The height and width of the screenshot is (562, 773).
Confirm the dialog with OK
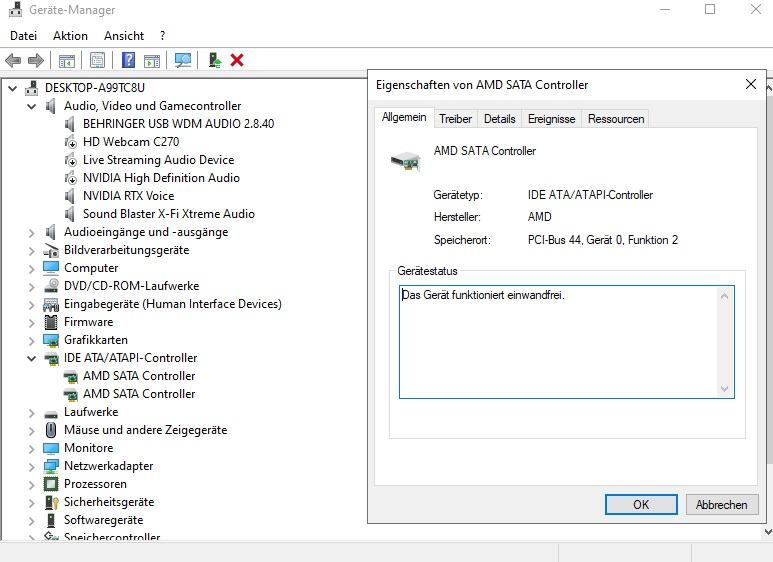point(641,505)
